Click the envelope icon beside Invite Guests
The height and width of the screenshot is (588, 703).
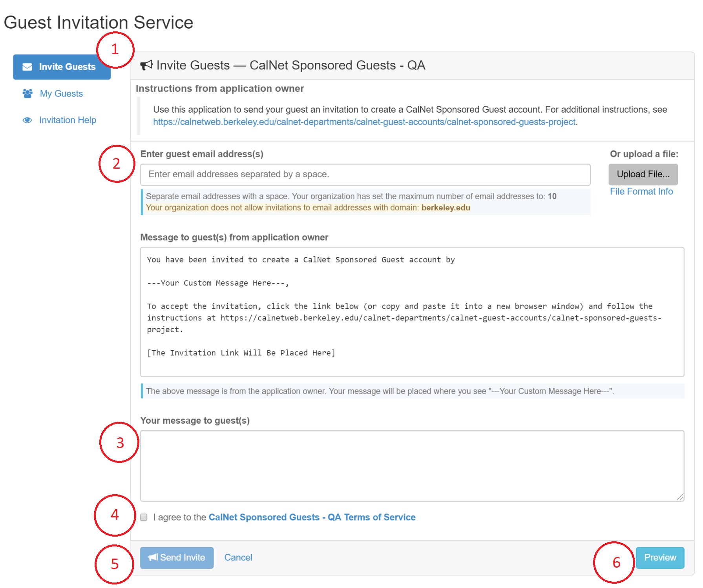27,67
